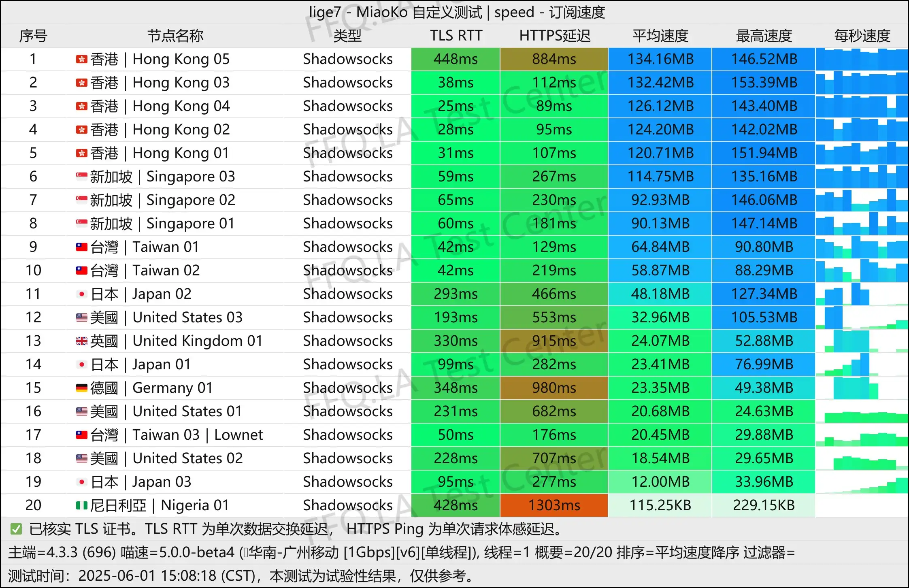This screenshot has width=909, height=588.
Task: Click the Taiwan 03 Lownet flag icon
Action: 81,435
